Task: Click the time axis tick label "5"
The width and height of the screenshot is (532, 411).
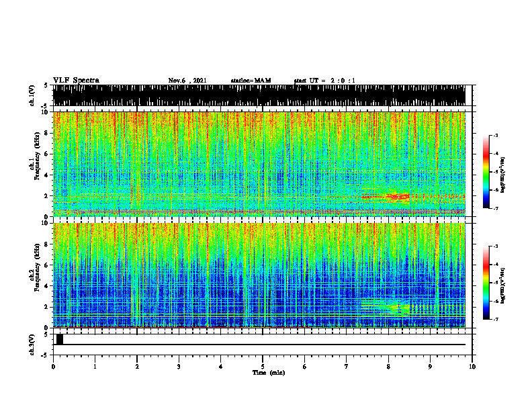Action: point(263,367)
